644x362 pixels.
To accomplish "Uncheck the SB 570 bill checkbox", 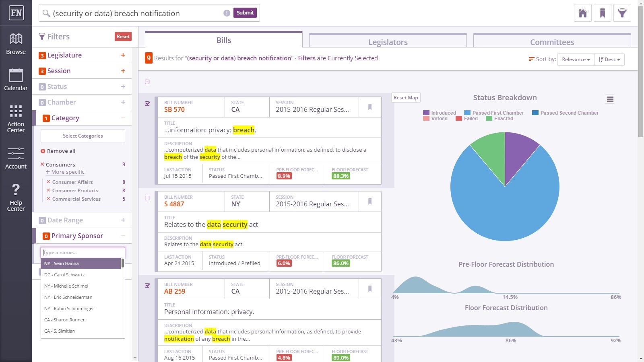I will (x=147, y=103).
